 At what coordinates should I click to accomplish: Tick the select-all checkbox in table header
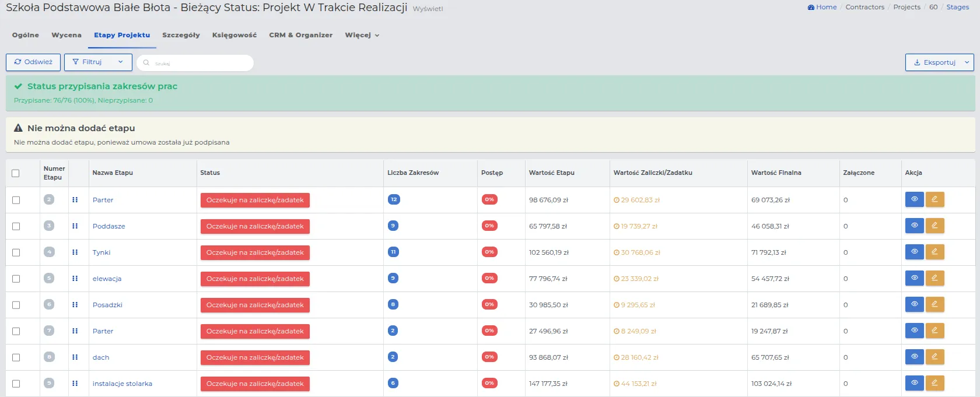[x=16, y=173]
